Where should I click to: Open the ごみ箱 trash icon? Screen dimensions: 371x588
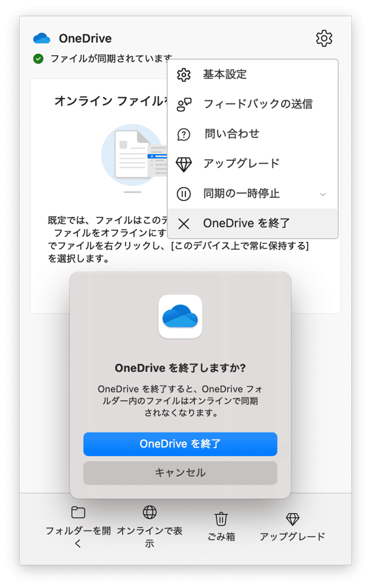point(221,527)
